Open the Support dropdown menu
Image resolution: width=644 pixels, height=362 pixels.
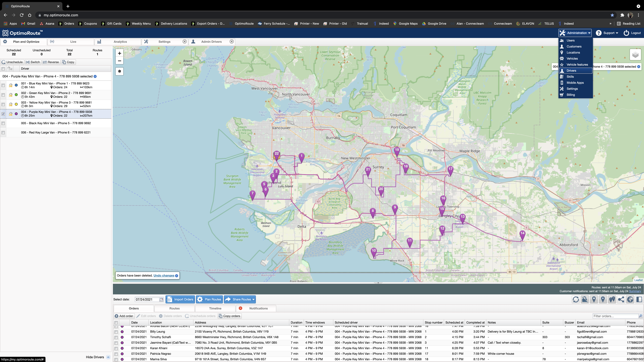(607, 33)
